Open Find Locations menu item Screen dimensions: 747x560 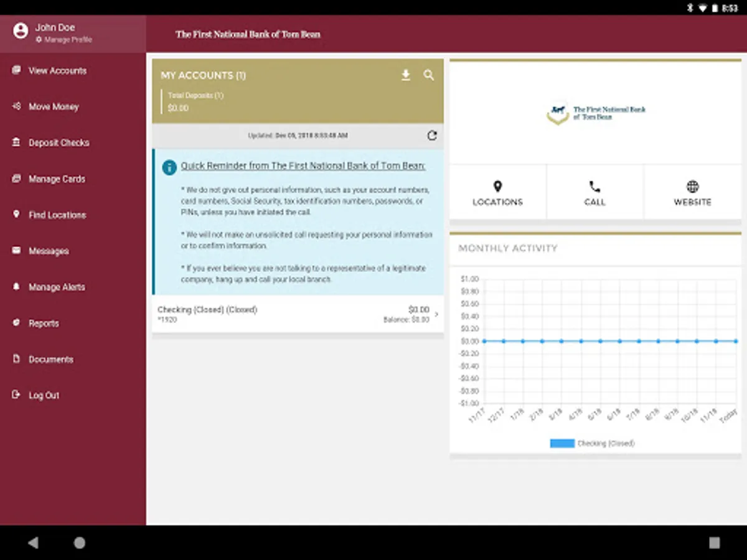57,215
